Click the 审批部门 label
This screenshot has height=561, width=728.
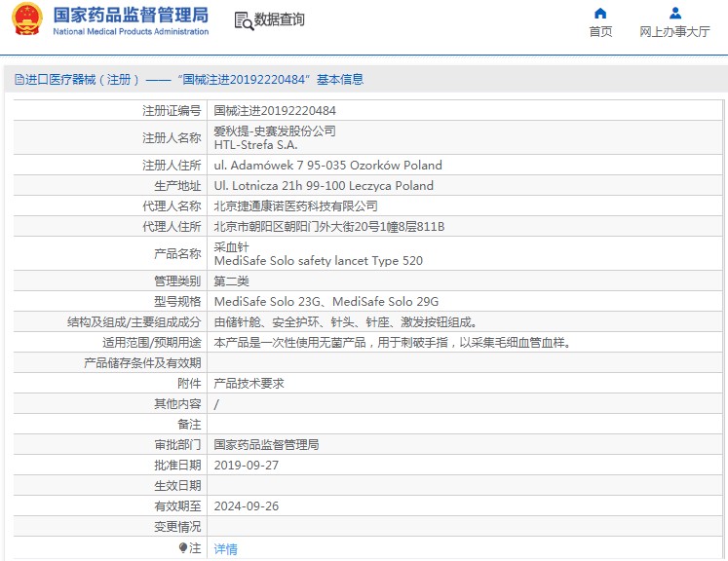pos(177,444)
